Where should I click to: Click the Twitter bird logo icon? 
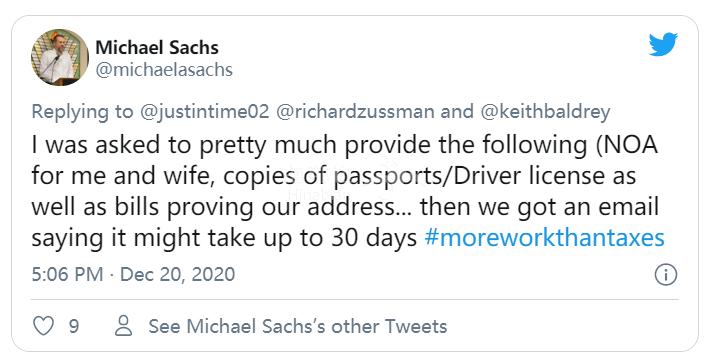663,44
